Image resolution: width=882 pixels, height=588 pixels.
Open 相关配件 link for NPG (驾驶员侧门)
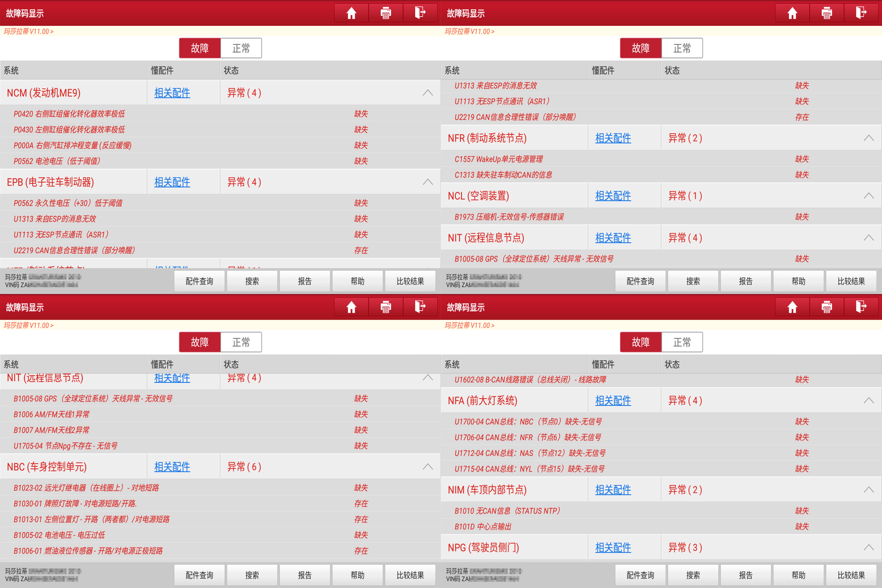(x=613, y=548)
